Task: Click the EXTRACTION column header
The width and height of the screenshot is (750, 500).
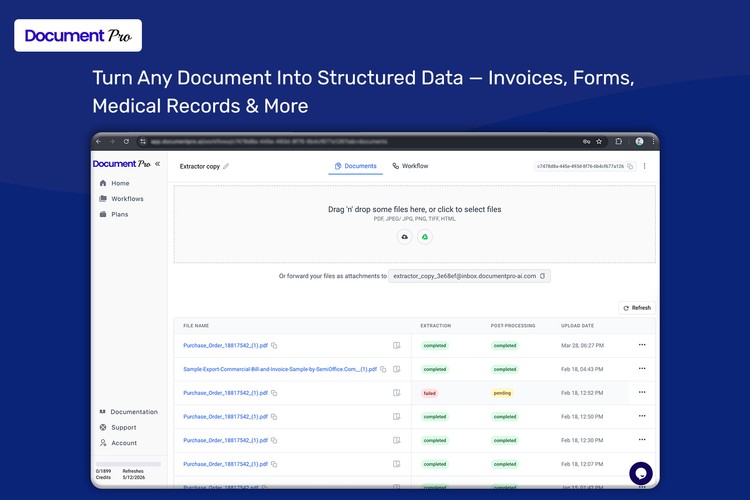Action: click(x=435, y=326)
